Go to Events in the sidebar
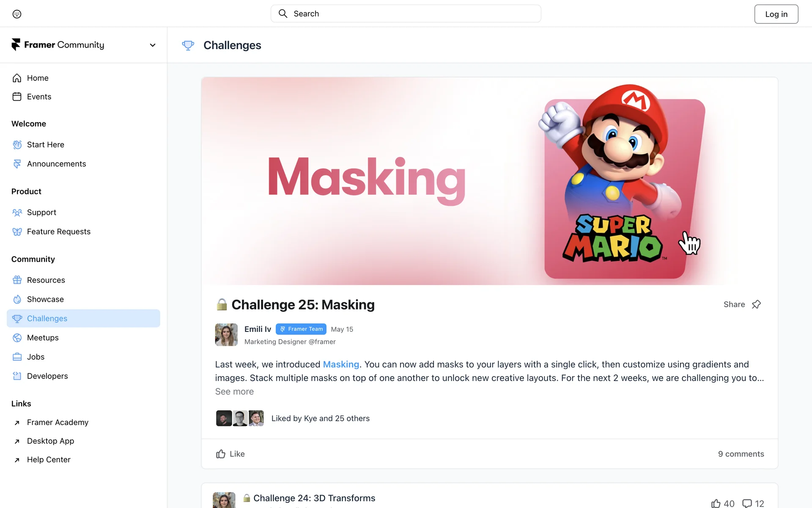Viewport: 812px width, 508px height. 39,97
